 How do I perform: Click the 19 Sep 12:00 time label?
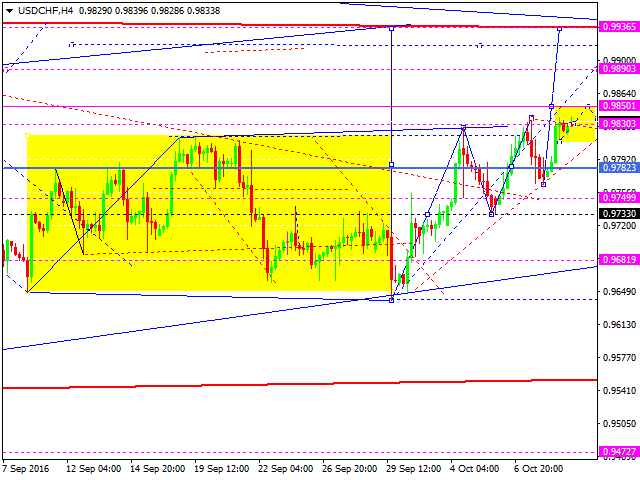pyautogui.click(x=222, y=469)
